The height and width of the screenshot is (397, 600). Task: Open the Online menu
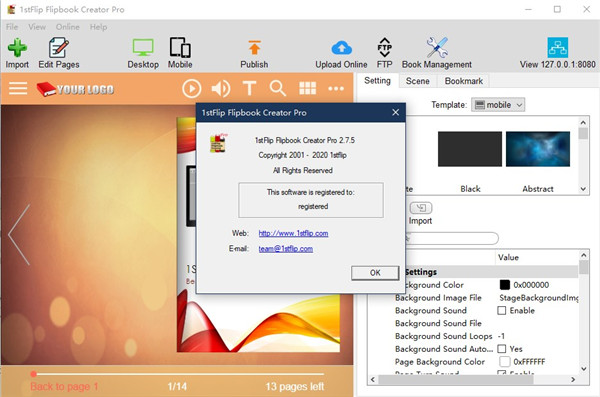coord(68,27)
